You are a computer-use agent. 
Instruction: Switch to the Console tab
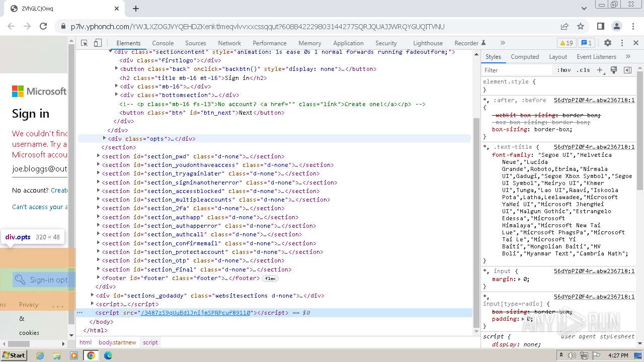pyautogui.click(x=163, y=43)
